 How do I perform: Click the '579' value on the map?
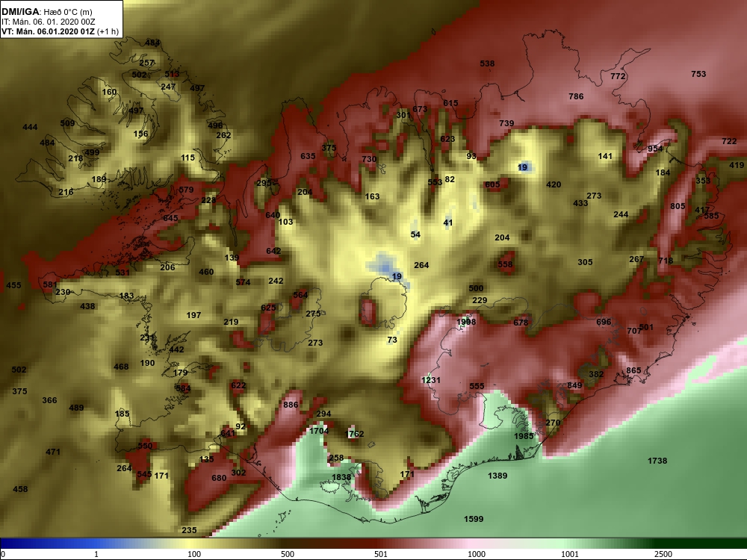pyautogui.click(x=186, y=190)
